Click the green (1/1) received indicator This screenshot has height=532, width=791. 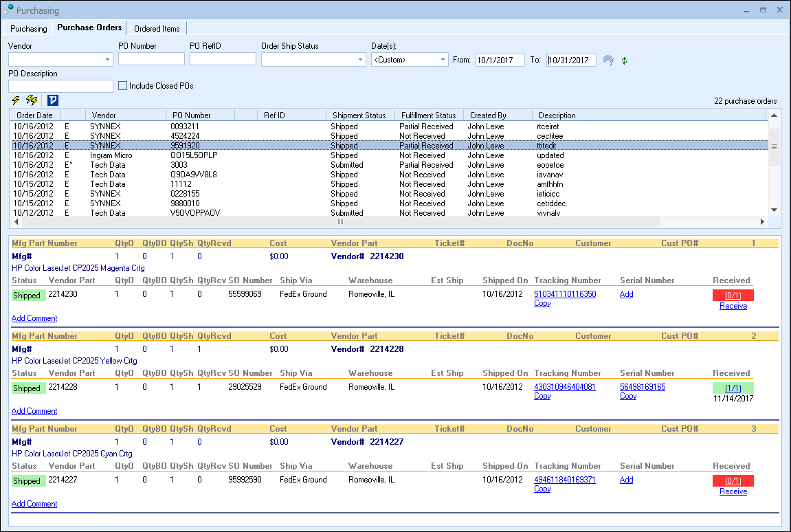(733, 388)
